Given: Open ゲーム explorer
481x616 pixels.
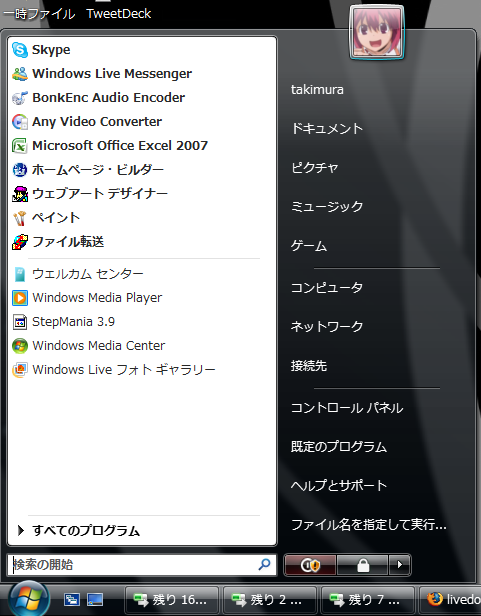Looking at the screenshot, I should click(x=309, y=246).
